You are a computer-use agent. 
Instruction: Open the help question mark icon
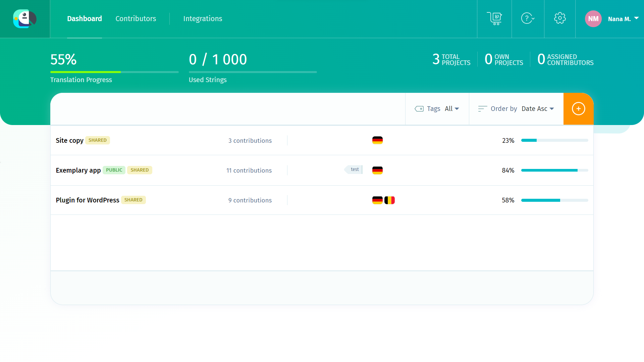tap(528, 18)
